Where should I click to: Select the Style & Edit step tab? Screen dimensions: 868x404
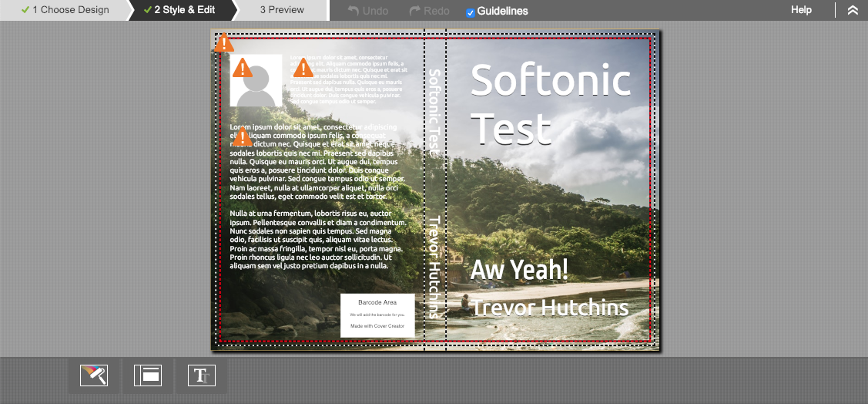(179, 10)
